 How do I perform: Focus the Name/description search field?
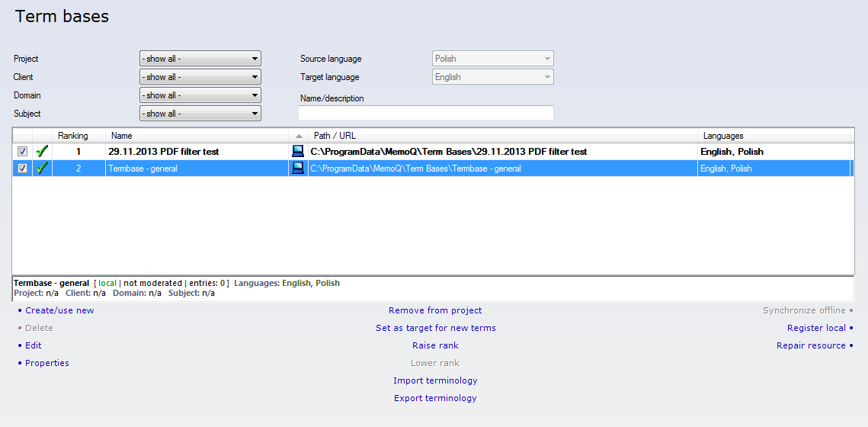[425, 113]
